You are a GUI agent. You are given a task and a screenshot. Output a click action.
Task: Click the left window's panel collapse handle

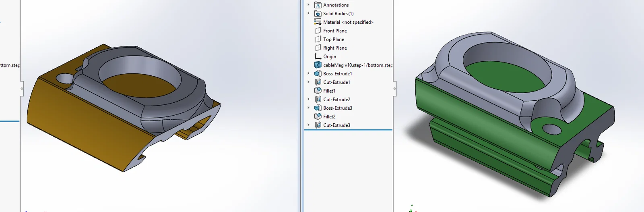pos(22,89)
